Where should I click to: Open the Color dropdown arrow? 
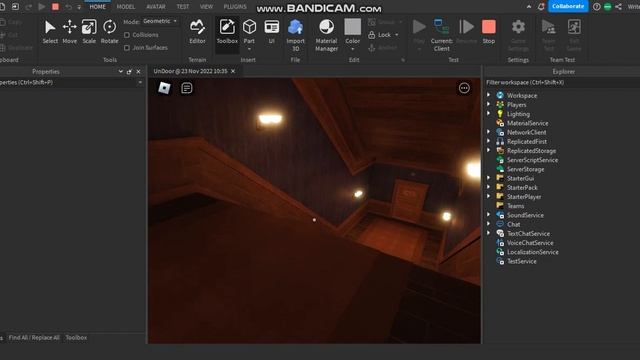[x=353, y=49]
